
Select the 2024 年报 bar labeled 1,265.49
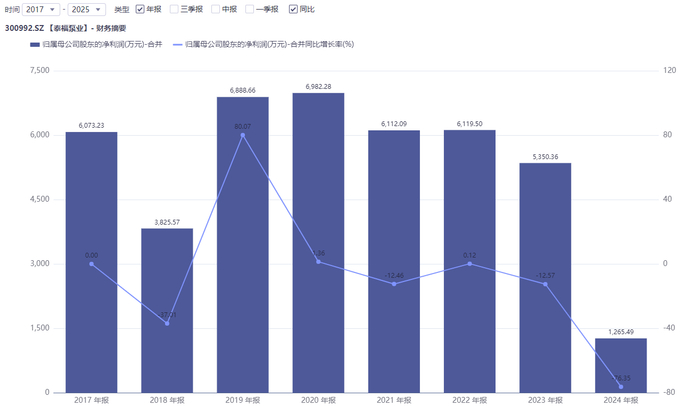(621, 365)
